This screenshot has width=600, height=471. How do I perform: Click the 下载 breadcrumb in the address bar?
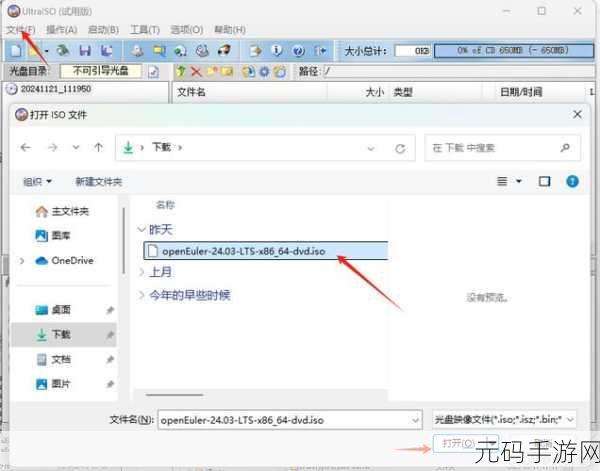(x=161, y=147)
